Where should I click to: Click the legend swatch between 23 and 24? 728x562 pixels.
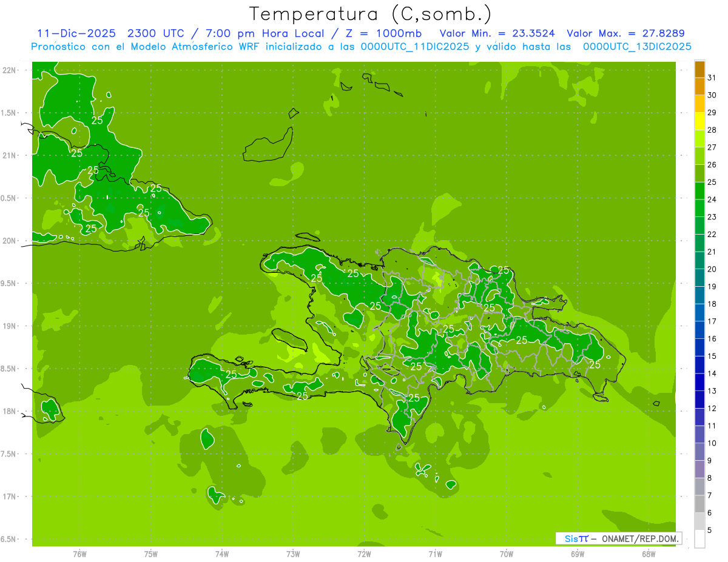[699, 208]
